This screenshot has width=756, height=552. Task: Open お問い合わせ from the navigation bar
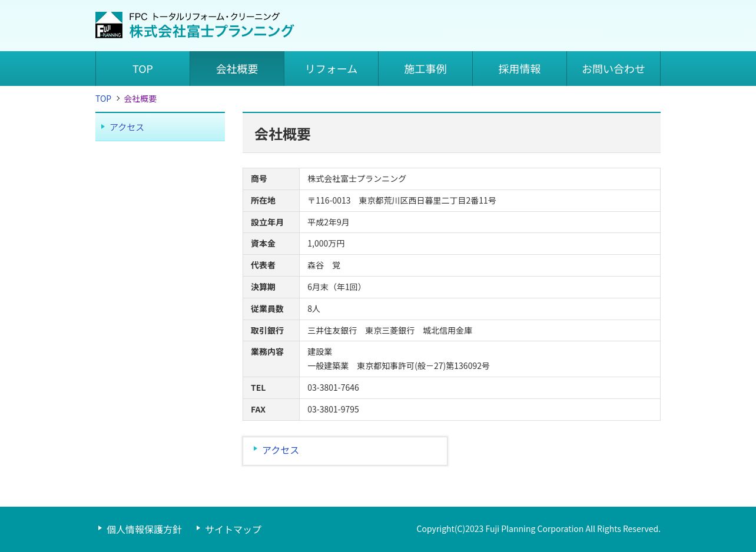613,69
